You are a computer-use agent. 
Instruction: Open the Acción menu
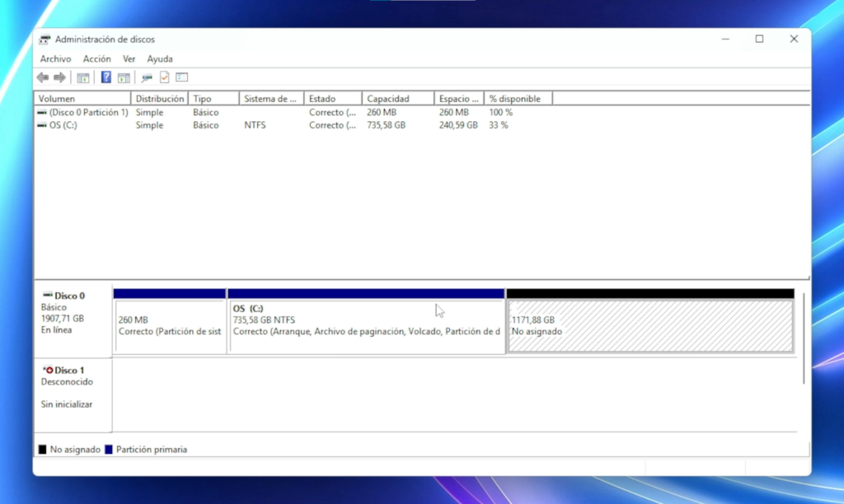pyautogui.click(x=97, y=58)
